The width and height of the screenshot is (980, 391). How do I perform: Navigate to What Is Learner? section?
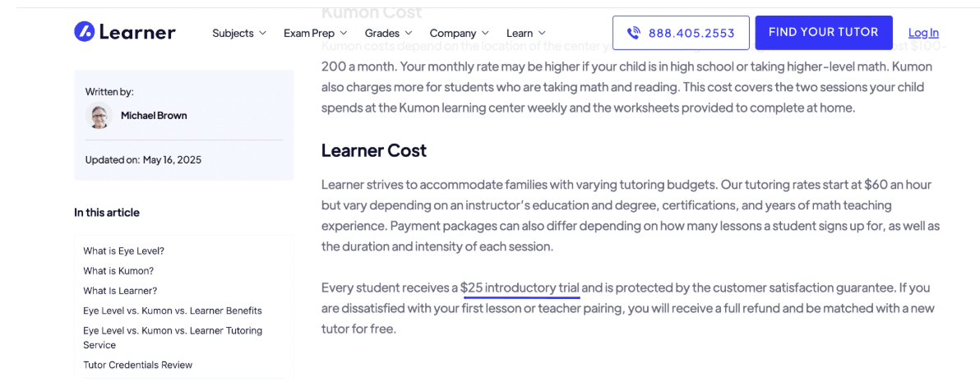click(x=120, y=291)
